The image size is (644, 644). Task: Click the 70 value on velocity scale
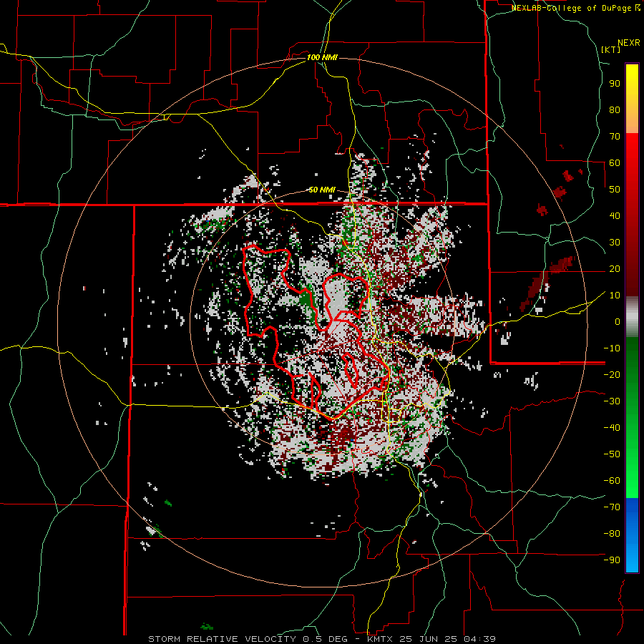point(615,137)
